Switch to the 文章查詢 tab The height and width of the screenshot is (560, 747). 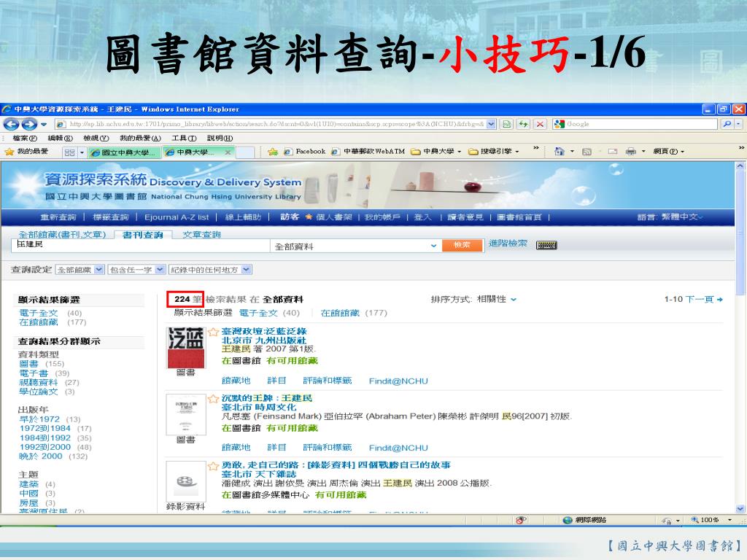pos(201,235)
